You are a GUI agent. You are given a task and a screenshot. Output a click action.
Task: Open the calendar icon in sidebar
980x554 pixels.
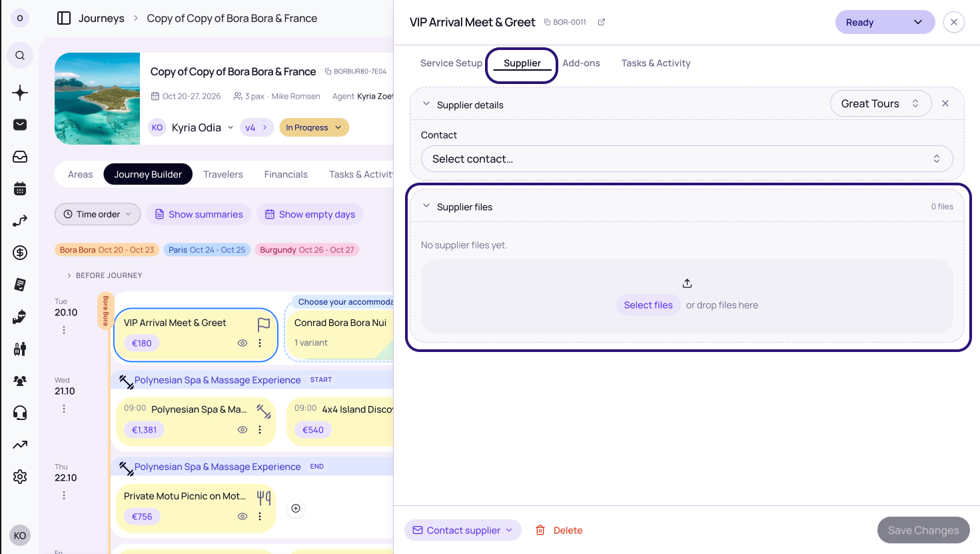[x=20, y=189]
